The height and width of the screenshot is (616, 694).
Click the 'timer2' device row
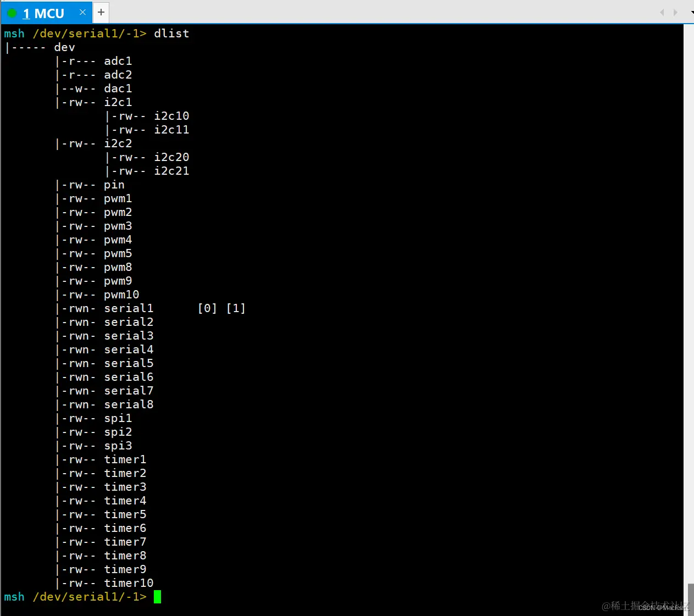tap(101, 473)
